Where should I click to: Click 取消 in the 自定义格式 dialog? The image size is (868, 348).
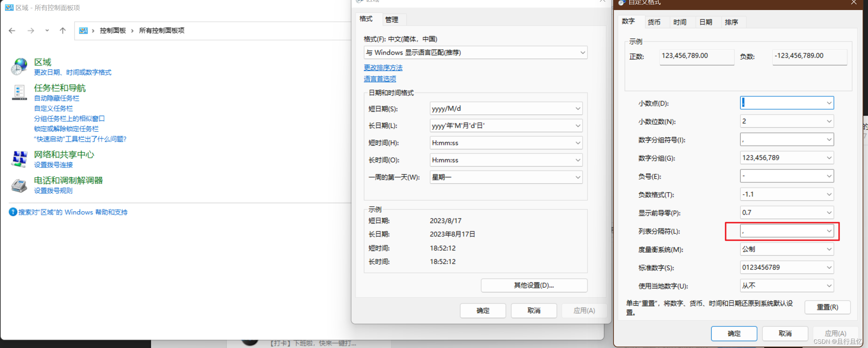(785, 334)
